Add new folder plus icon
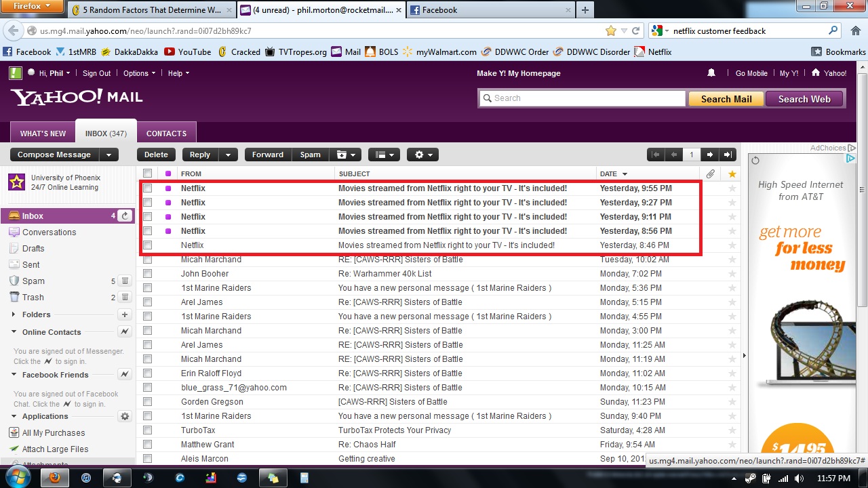 click(125, 314)
